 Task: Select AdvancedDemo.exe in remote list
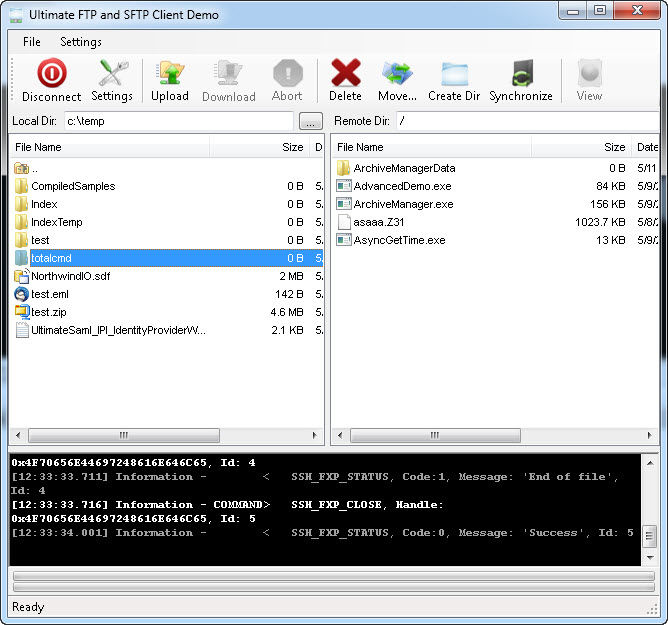pyautogui.click(x=402, y=186)
